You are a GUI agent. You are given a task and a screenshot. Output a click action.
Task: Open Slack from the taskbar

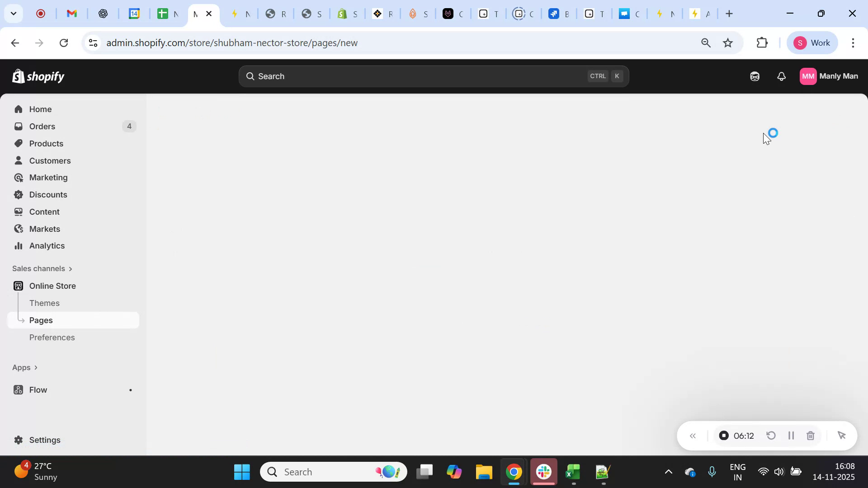[543, 471]
